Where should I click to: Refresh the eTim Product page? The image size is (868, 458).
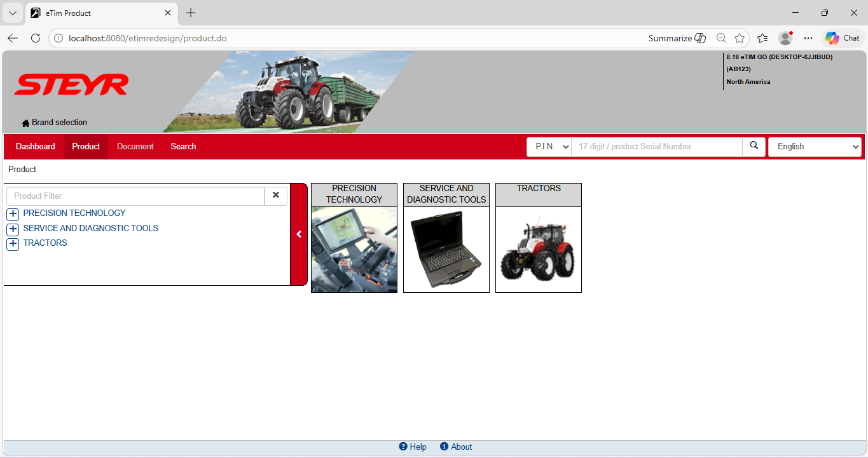36,38
